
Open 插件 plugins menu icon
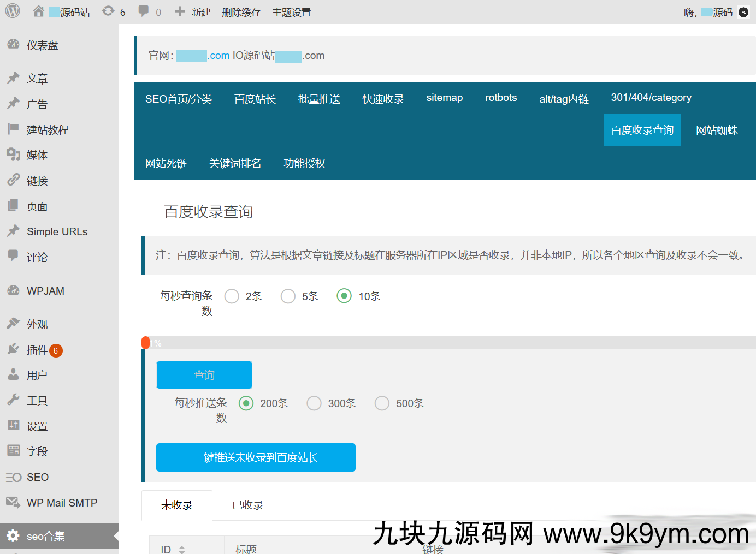tap(14, 349)
